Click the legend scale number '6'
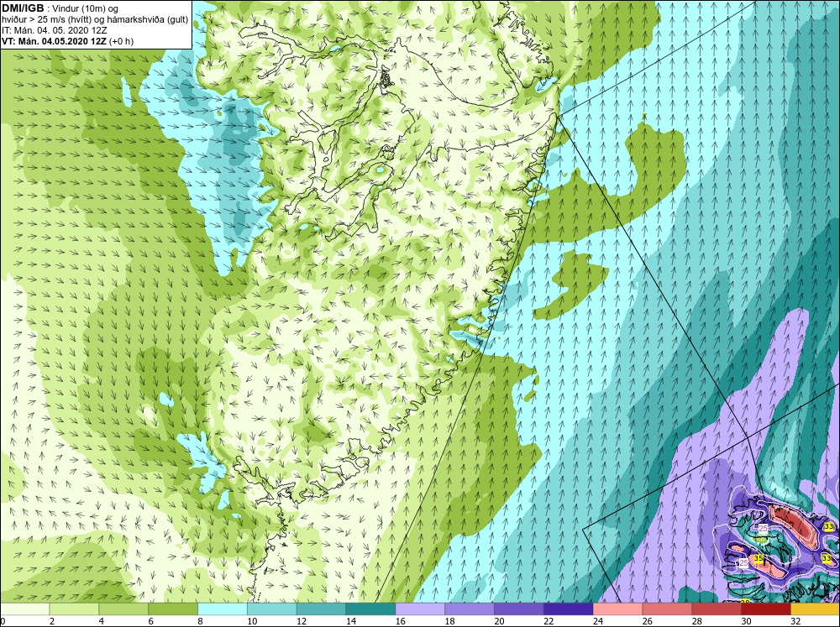Screen dimensions: 840x627 151,621
